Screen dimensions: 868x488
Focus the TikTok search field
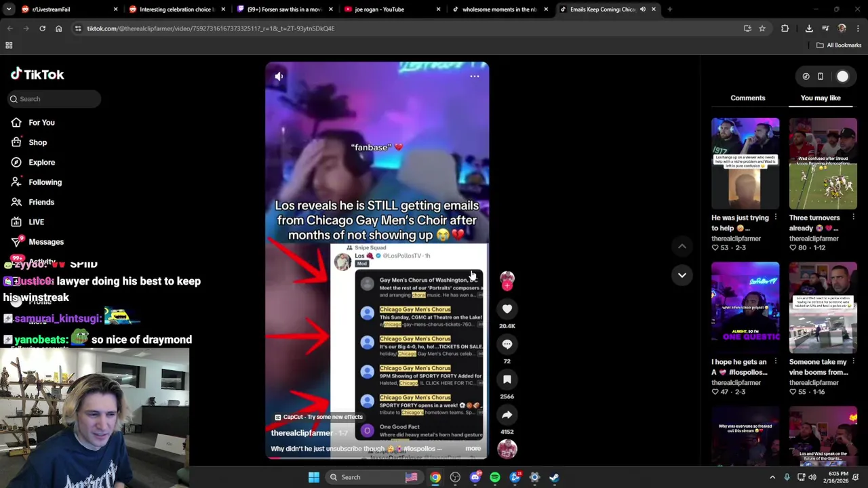point(54,99)
